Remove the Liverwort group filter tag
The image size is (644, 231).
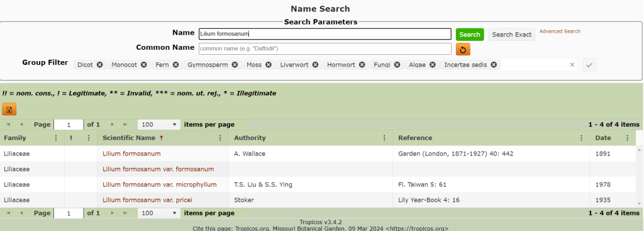coord(315,65)
